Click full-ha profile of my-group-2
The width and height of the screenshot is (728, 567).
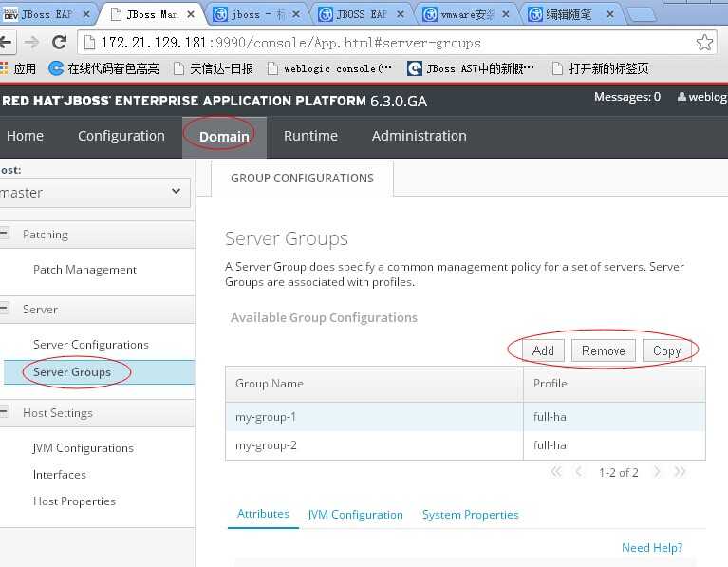coord(550,445)
